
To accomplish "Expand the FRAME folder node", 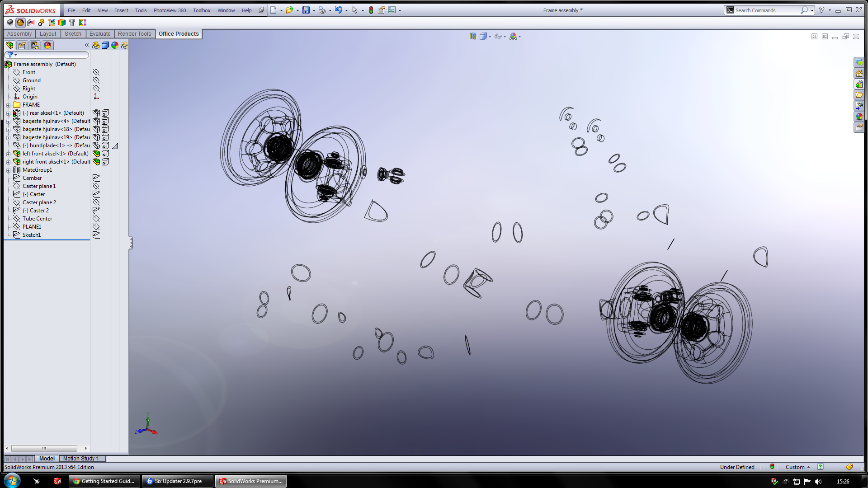I will click(x=8, y=105).
